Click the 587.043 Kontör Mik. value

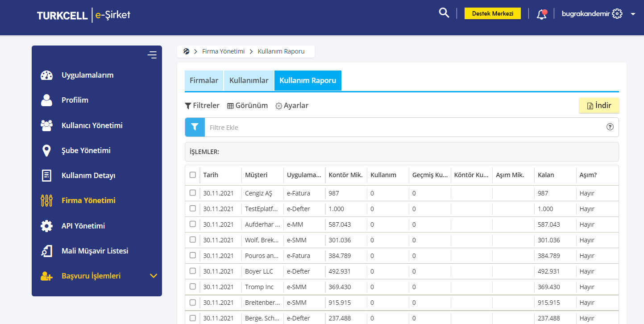pyautogui.click(x=340, y=224)
